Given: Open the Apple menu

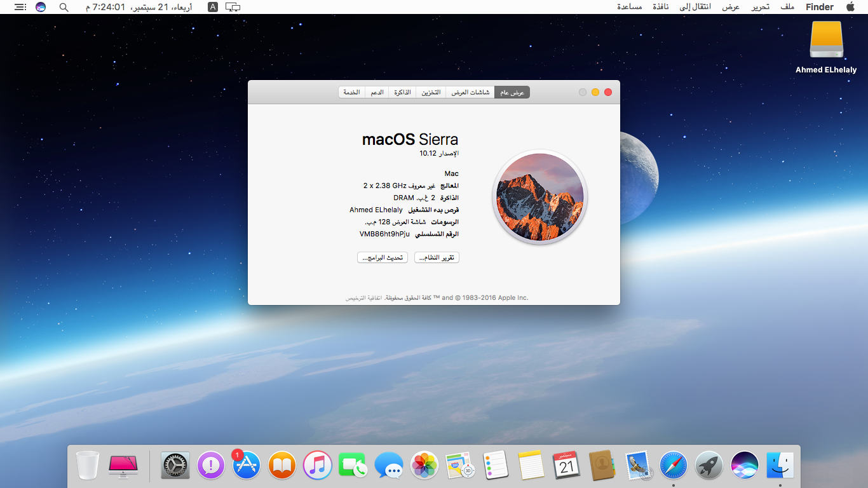Looking at the screenshot, I should click(x=850, y=7).
